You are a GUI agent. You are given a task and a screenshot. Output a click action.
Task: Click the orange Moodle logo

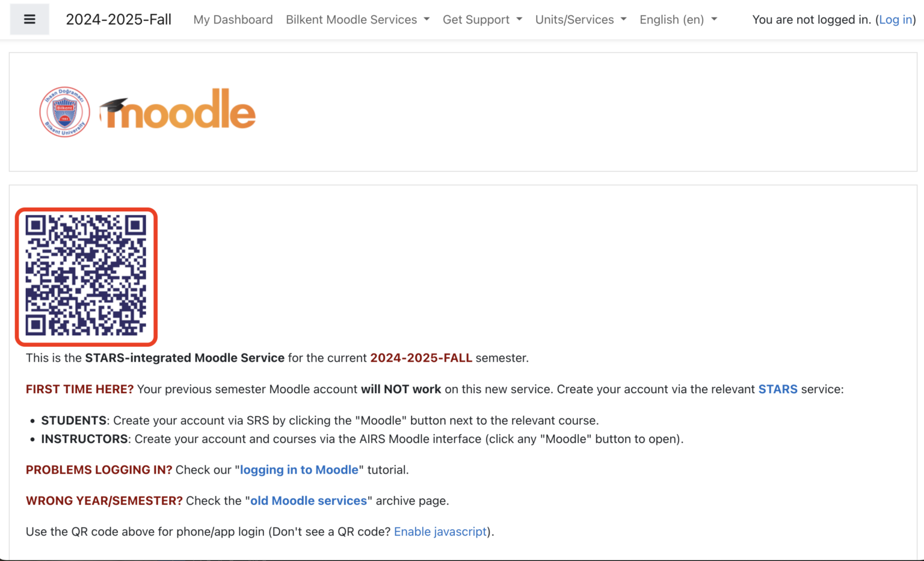(177, 111)
